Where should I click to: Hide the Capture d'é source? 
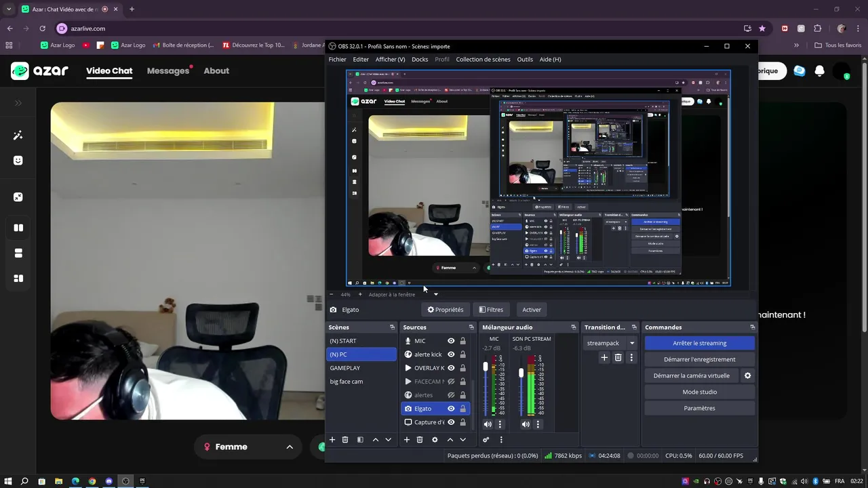(x=451, y=422)
